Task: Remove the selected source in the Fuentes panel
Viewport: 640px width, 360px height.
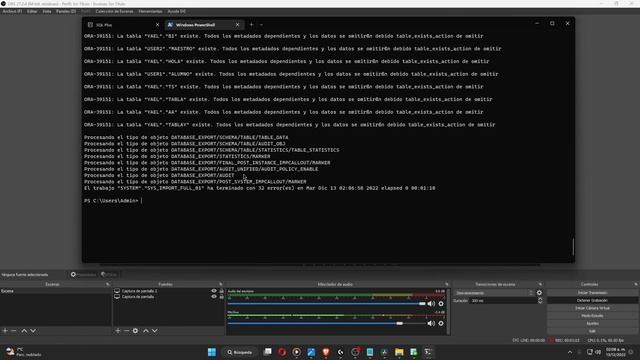Action: [x=126, y=331]
